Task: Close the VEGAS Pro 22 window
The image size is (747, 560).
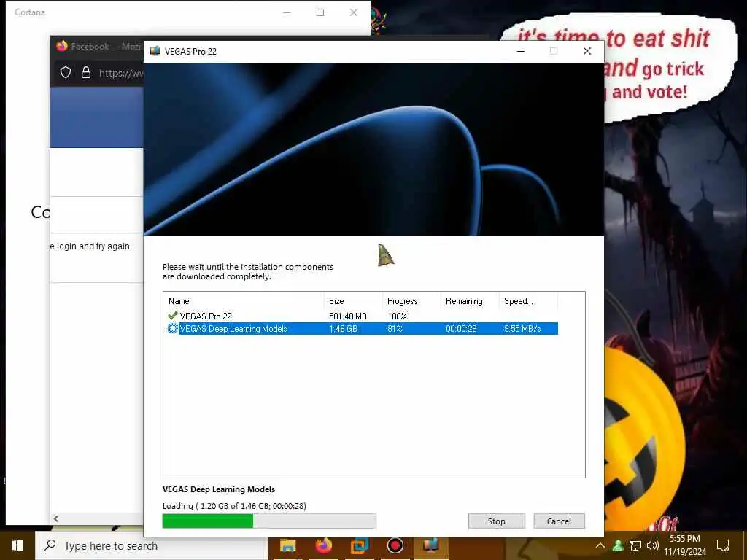Action: (x=587, y=51)
